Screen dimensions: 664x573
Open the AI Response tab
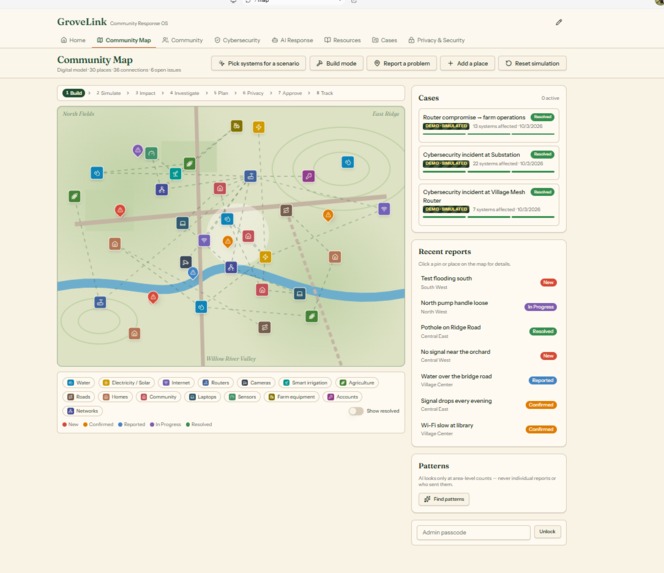tap(292, 40)
